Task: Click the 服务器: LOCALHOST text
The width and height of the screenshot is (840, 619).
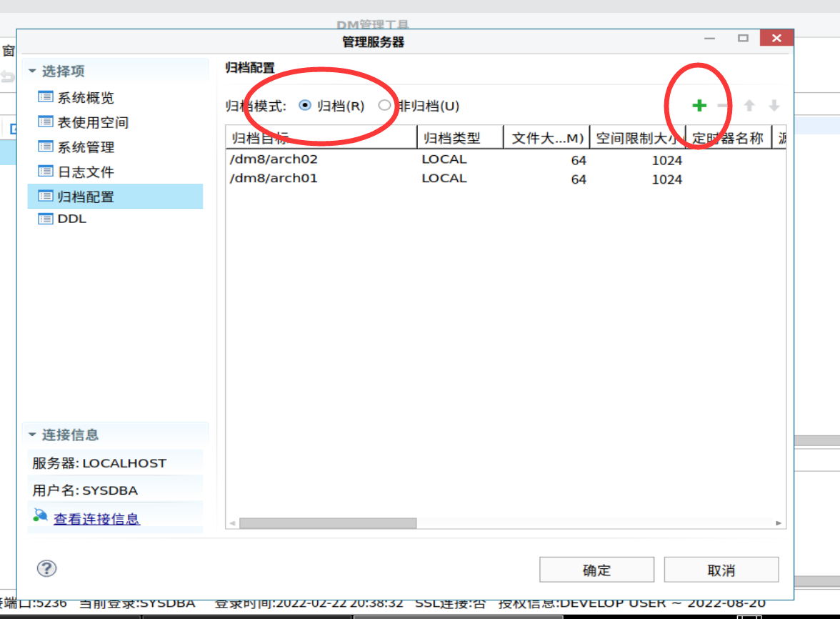Action: (x=100, y=463)
